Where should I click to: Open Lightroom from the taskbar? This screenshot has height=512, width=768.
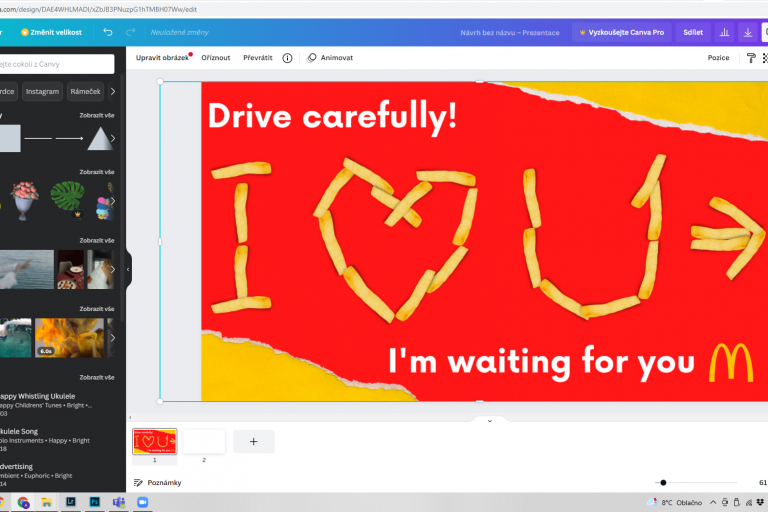point(71,502)
